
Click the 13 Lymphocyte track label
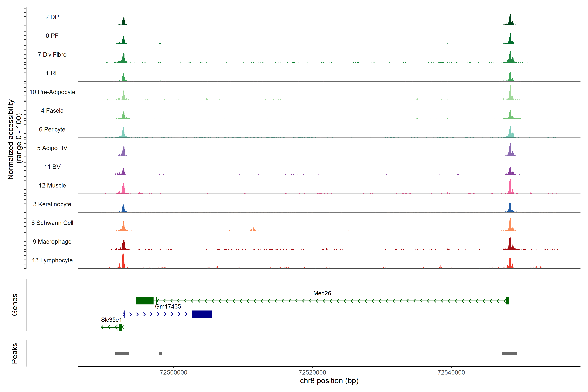tap(52, 260)
